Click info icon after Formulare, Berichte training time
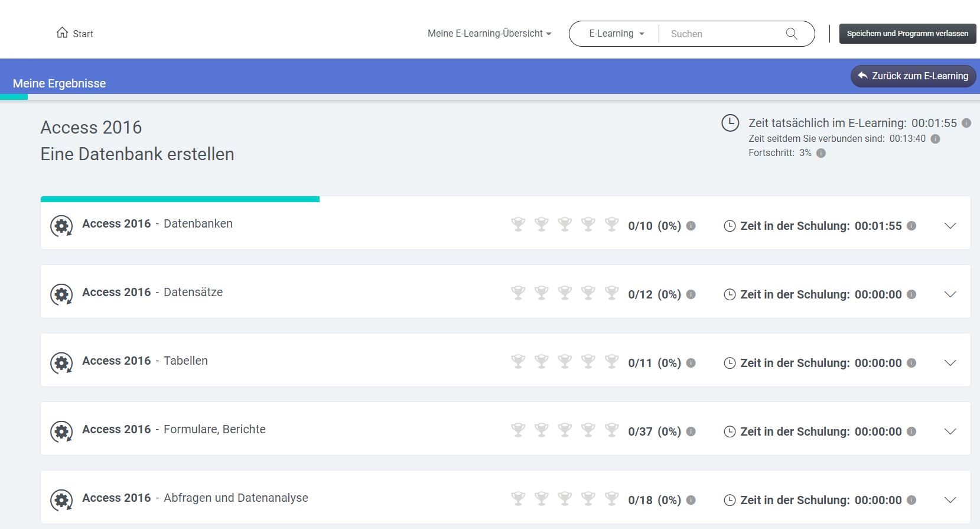This screenshot has width=980, height=529. tap(911, 431)
